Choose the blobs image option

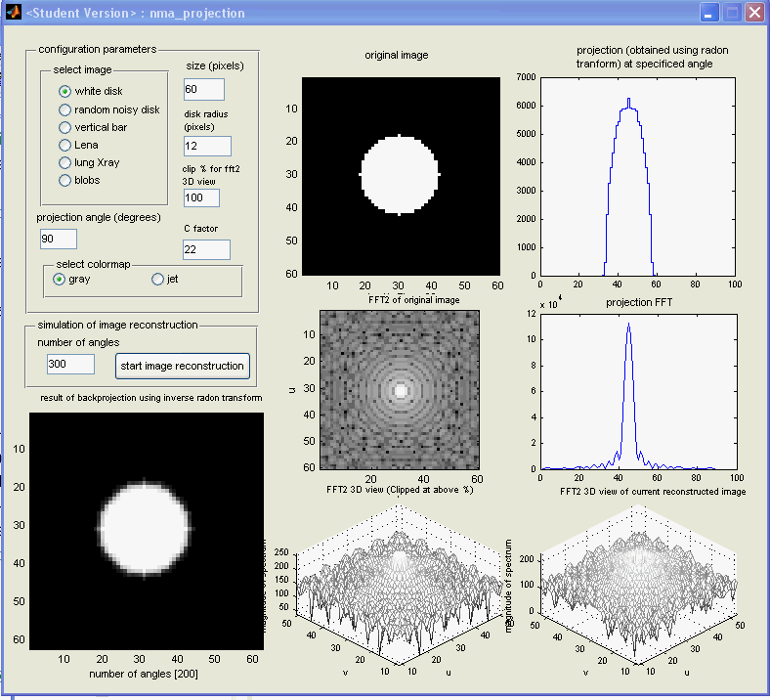click(x=65, y=180)
